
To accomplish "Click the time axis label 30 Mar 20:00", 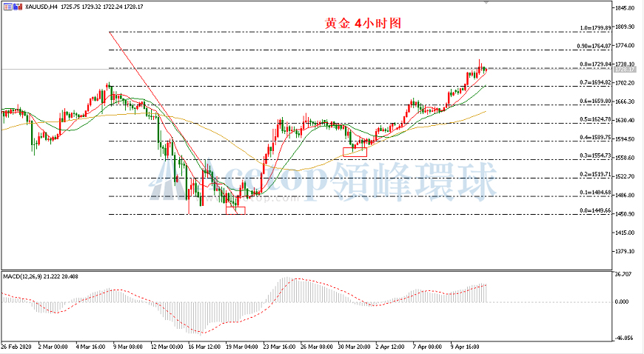I will pyautogui.click(x=355, y=347).
